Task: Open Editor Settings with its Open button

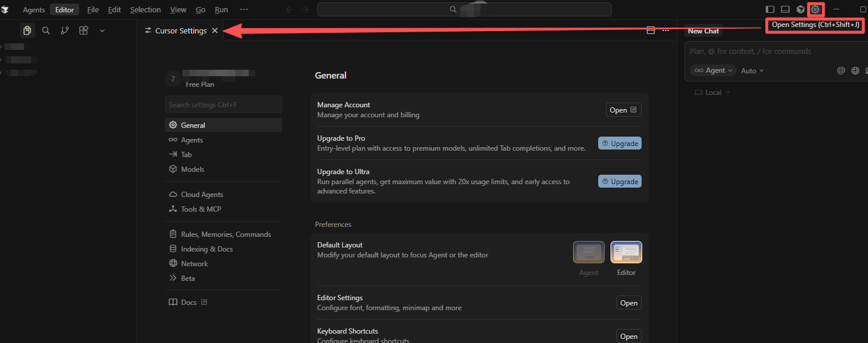Action: coord(629,303)
